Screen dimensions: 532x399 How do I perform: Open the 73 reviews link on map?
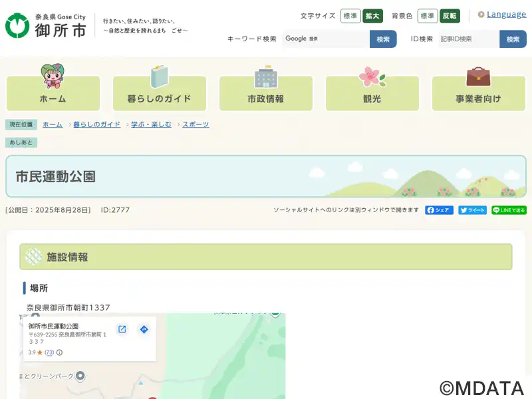(x=49, y=352)
